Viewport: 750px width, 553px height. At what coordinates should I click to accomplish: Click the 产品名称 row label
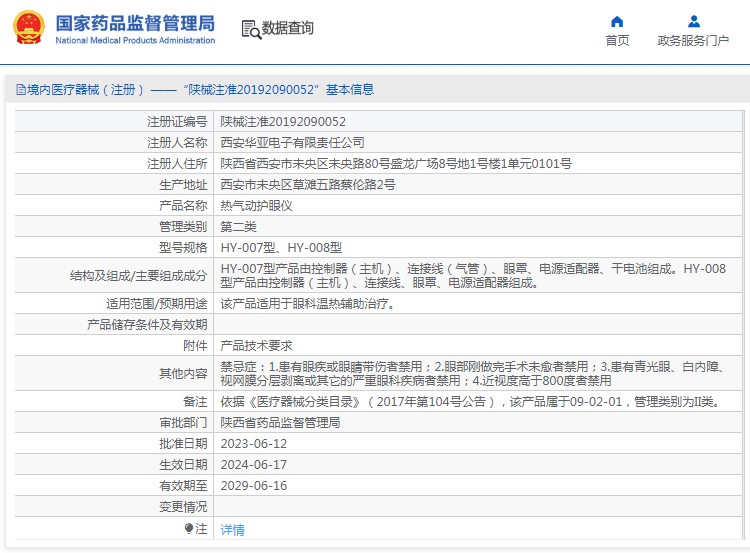pyautogui.click(x=183, y=206)
